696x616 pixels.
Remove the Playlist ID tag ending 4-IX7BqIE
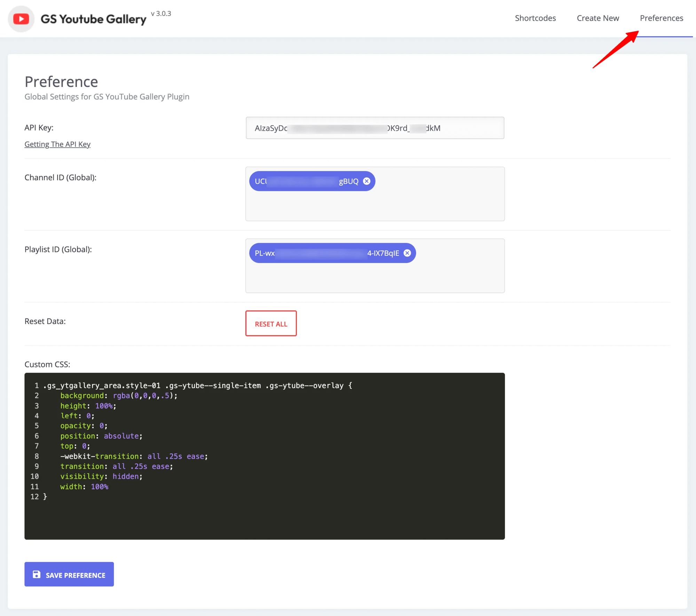(407, 253)
